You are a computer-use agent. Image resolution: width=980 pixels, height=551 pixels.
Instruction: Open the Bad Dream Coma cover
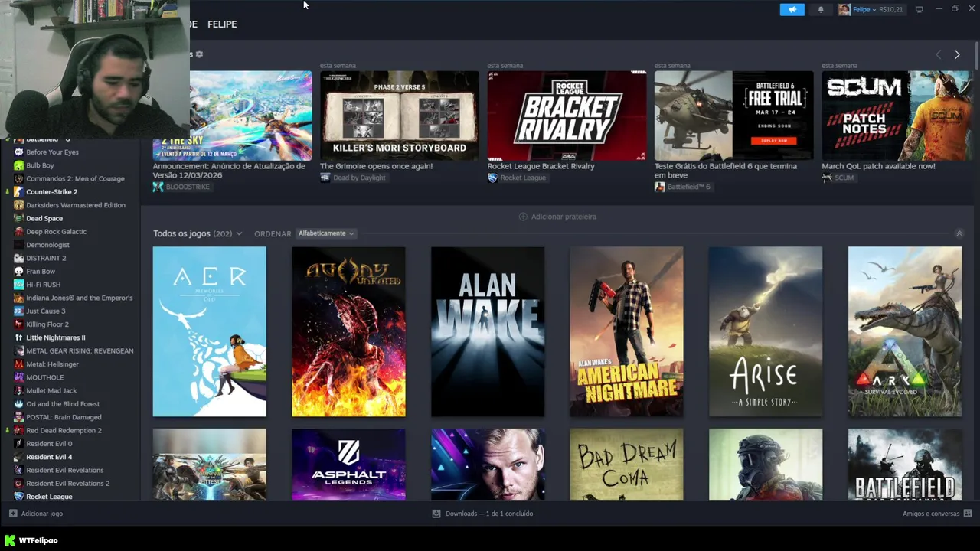[x=626, y=465]
